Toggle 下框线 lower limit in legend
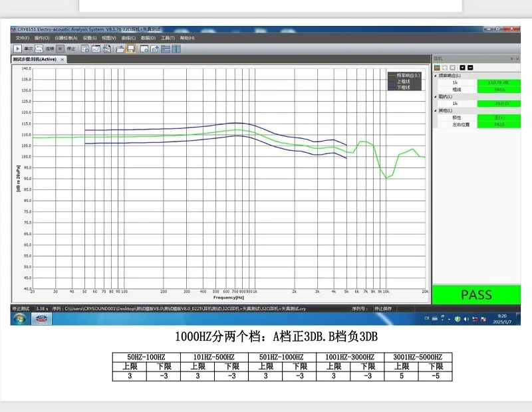This screenshot has width=532, height=412. 404,87
